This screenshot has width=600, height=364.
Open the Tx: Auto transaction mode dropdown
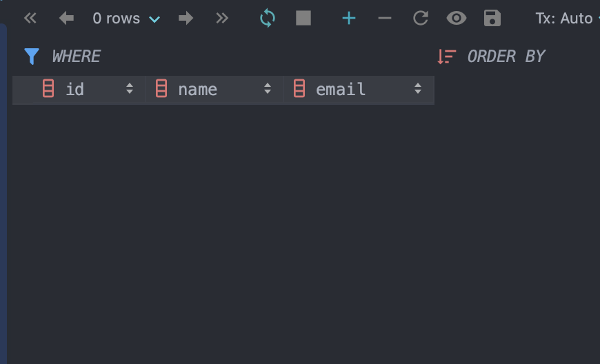point(564,19)
